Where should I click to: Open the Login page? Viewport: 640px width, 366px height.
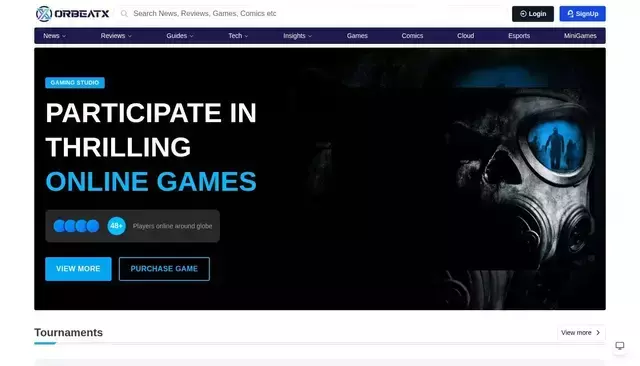(x=533, y=14)
